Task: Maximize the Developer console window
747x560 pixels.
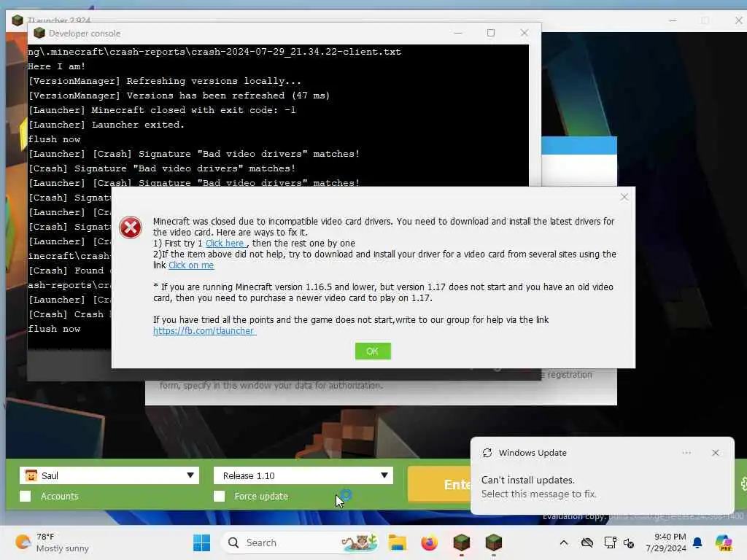Action: 491,33
